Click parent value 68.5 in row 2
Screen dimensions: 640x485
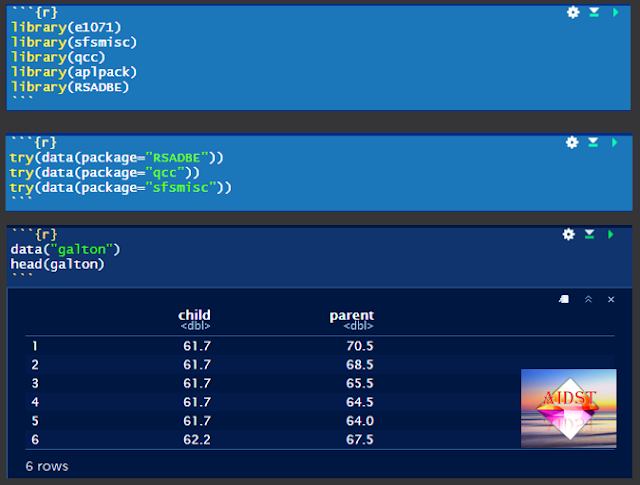pos(360,365)
